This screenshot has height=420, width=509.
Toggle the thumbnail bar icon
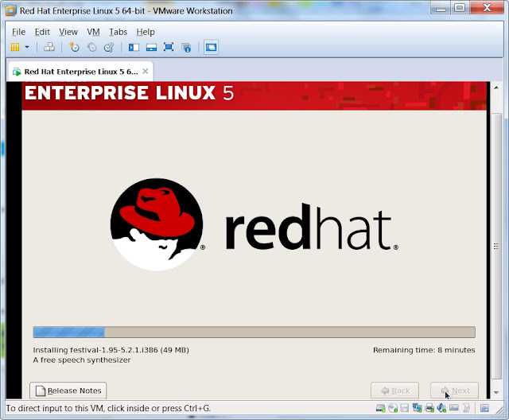(x=151, y=48)
